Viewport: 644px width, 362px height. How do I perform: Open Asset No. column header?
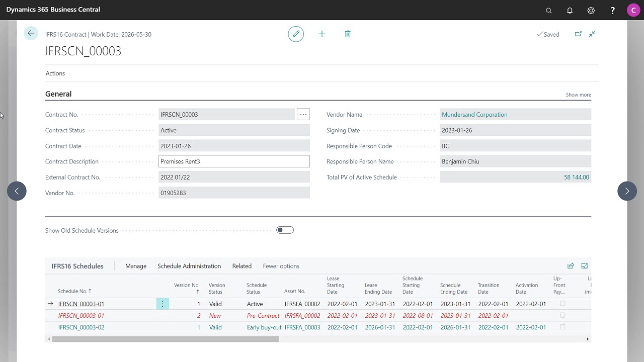coord(295,291)
